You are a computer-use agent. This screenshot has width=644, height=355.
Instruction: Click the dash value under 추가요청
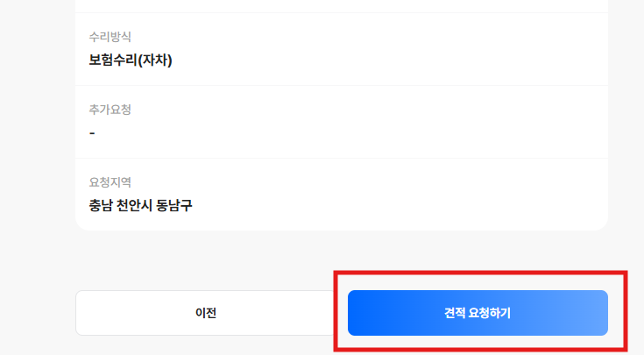point(92,133)
